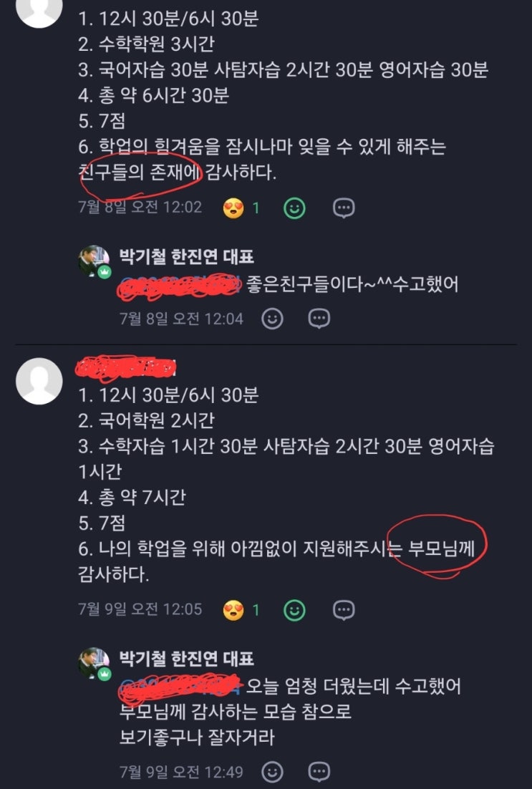The image size is (532, 789).
Task: Click redacted mention in 오늘 엄청 더웠는데 reply
Action: (x=181, y=687)
